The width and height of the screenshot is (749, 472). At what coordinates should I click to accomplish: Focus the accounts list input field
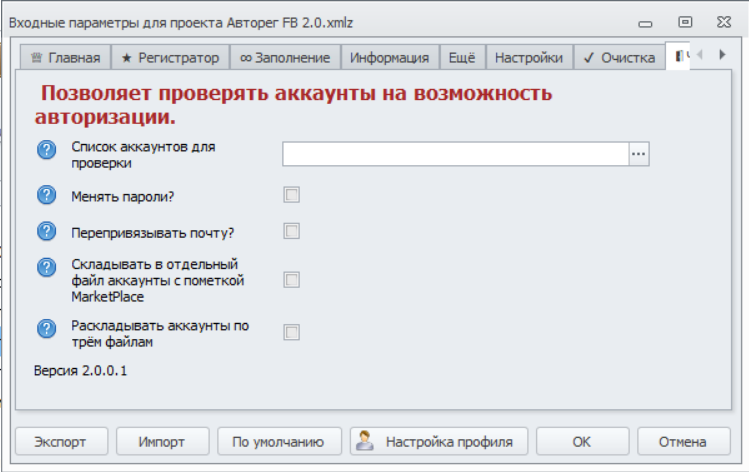click(x=456, y=154)
